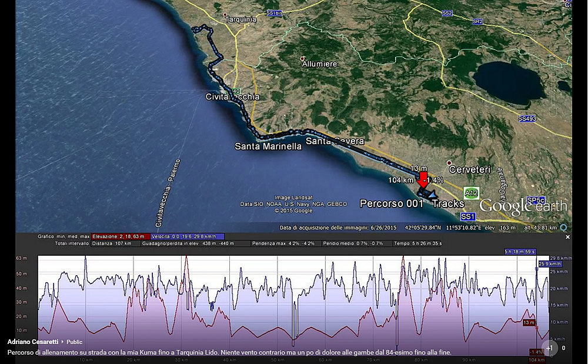Select the blue track endpoint arrow icon

pos(432,194)
